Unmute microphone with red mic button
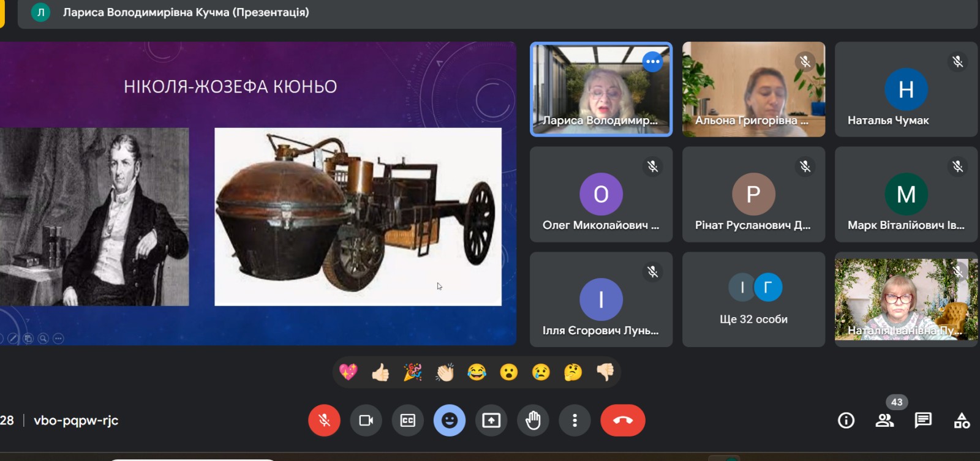Image resolution: width=980 pixels, height=461 pixels. click(x=324, y=421)
